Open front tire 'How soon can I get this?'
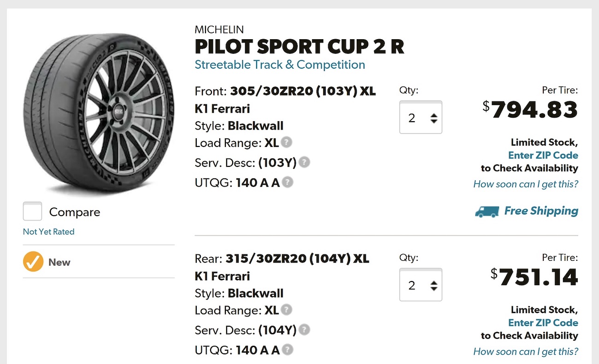599x364 pixels. pos(525,184)
